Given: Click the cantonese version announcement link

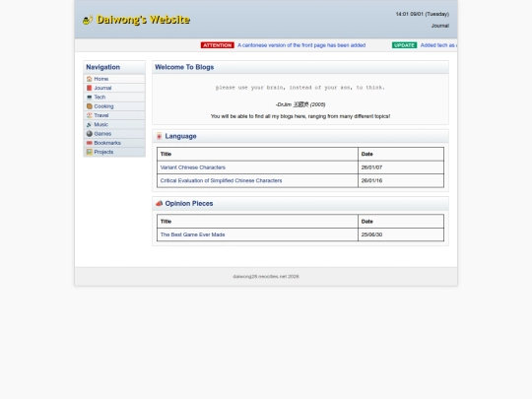Looking at the screenshot, I should (301, 45).
